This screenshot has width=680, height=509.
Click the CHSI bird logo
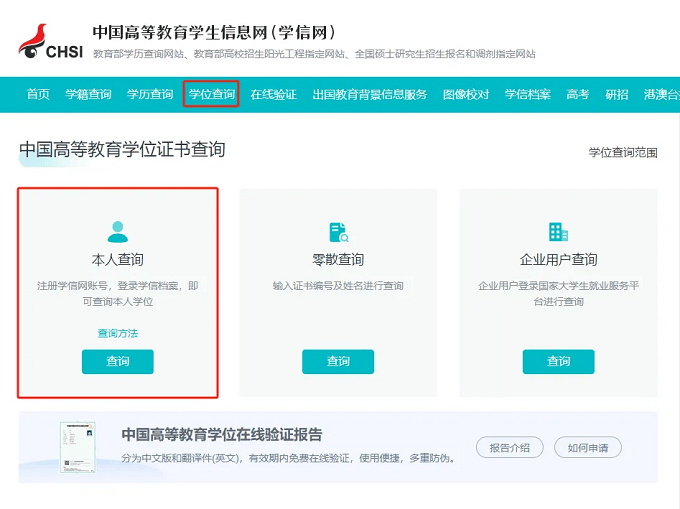pos(50,41)
